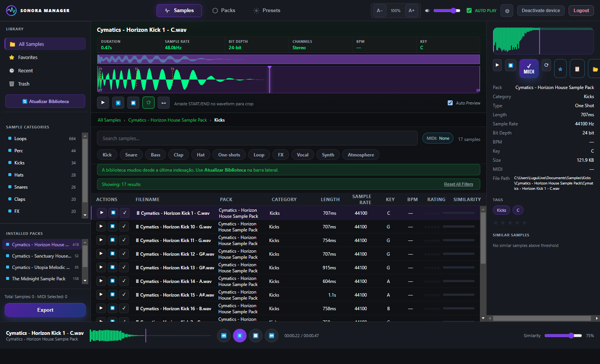Stop playback in bottom player

click(256, 336)
